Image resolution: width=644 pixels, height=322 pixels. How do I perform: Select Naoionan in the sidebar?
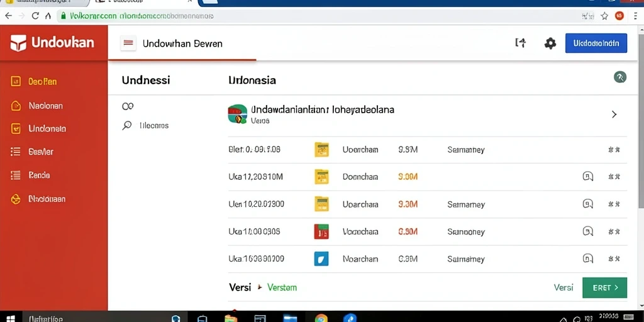[45, 106]
